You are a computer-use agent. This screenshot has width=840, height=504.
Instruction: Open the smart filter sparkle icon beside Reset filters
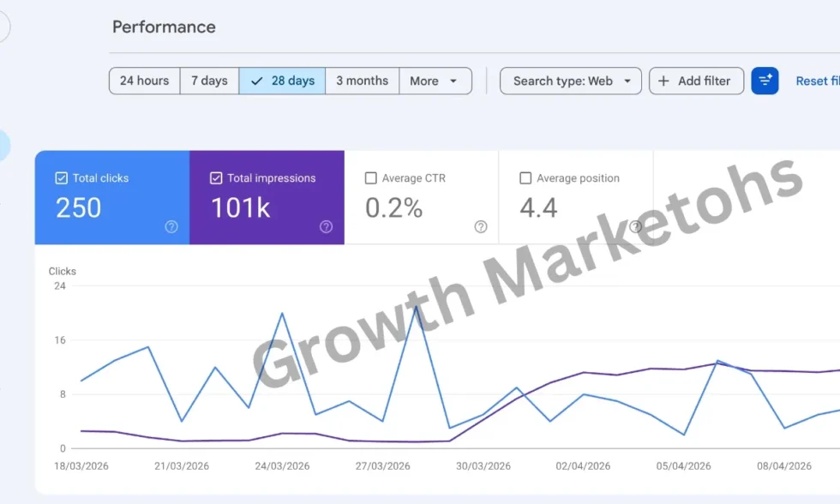point(765,81)
